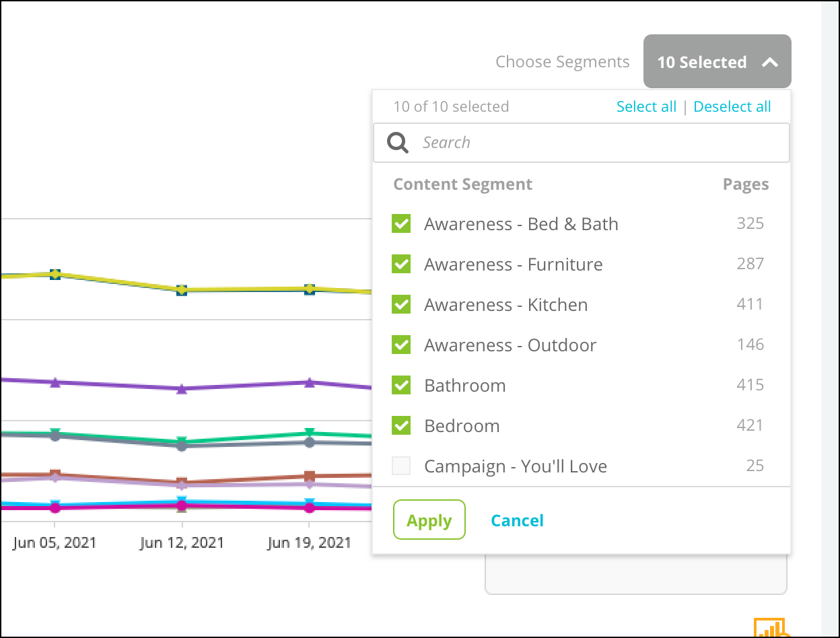Click the Deselect all link
Viewport: 840px width, 638px height.
click(x=732, y=106)
